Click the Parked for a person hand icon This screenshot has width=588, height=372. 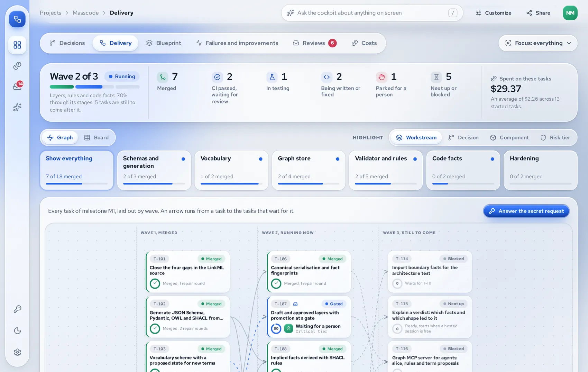[x=381, y=77]
